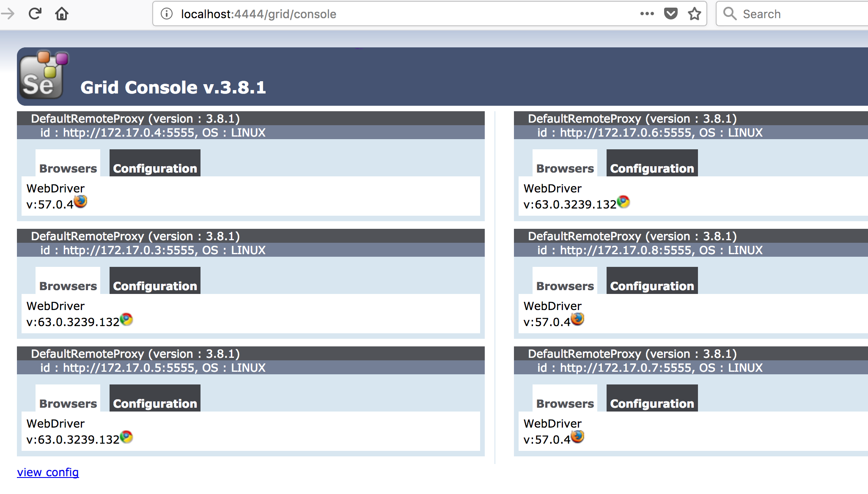Expand Configuration on node 172.17.0.5
Screen dimensions: 868x494
click(x=154, y=403)
